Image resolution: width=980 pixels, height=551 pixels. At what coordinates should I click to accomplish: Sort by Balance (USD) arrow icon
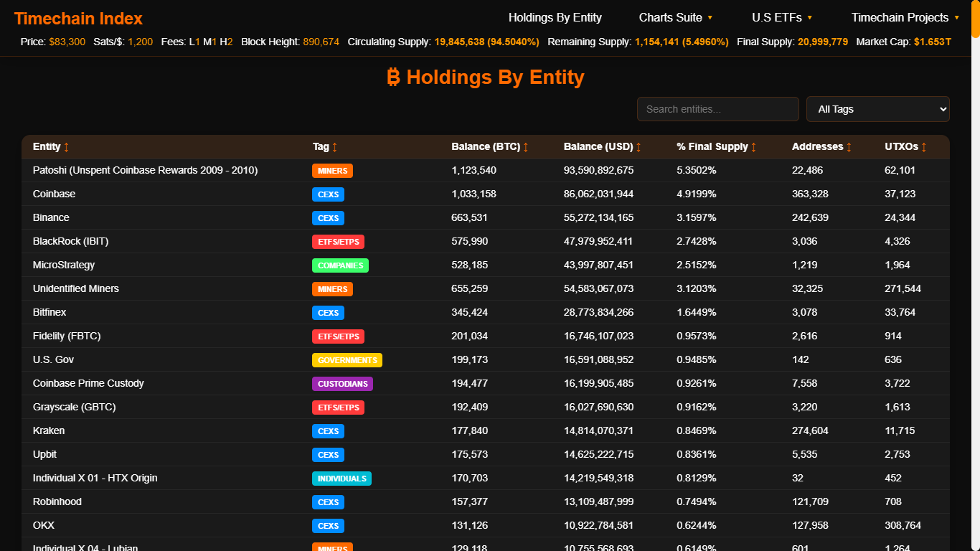click(x=639, y=147)
